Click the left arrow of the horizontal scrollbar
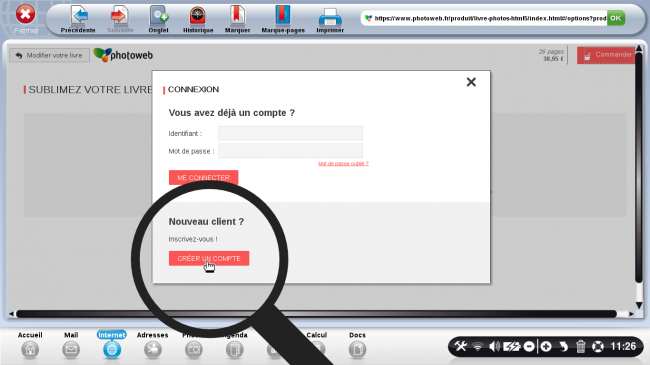Viewport: 650px width, 365px height. click(x=11, y=314)
